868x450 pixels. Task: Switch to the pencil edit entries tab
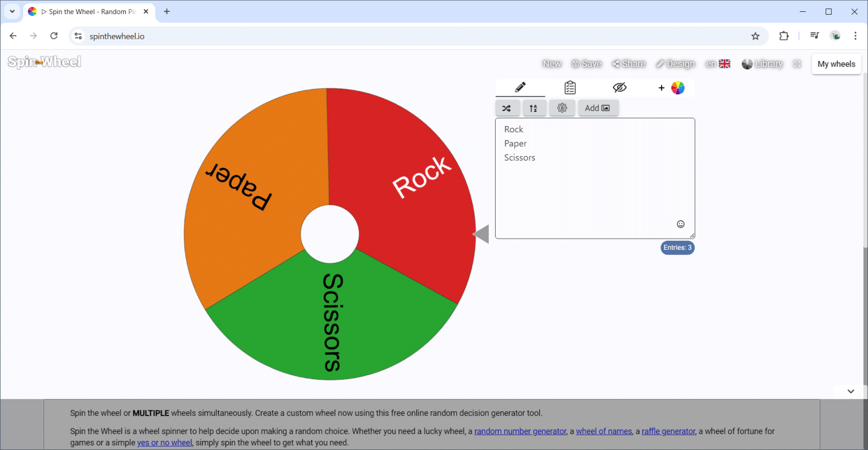tap(520, 88)
